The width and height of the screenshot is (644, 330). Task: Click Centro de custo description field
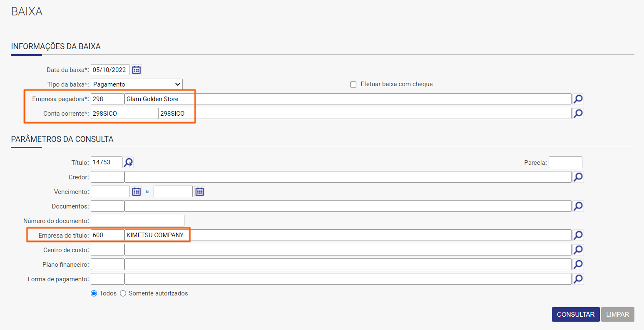tap(348, 250)
